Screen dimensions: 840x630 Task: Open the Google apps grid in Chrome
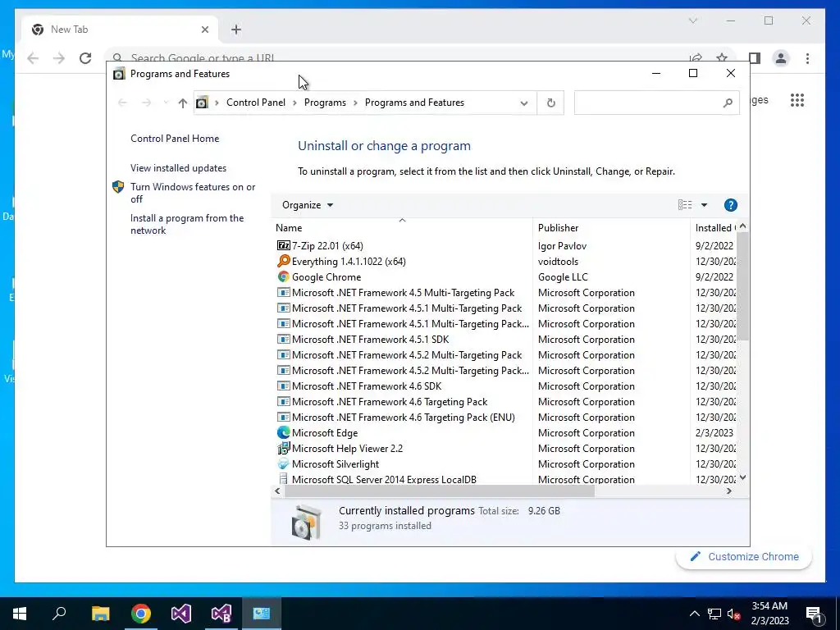pos(797,100)
